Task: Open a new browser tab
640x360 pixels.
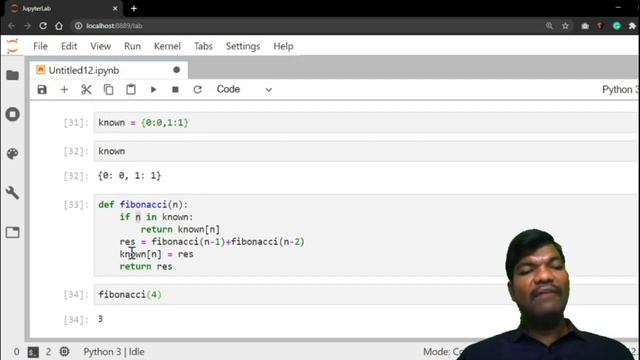Action: point(133,8)
